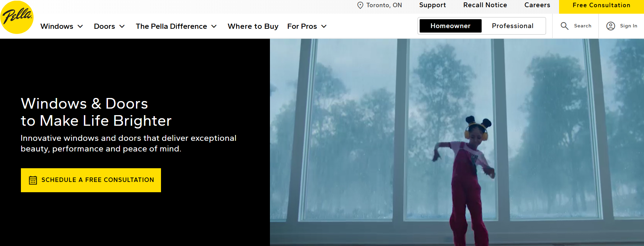
Task: Select the Homeowner toggle option
Action: click(x=450, y=26)
